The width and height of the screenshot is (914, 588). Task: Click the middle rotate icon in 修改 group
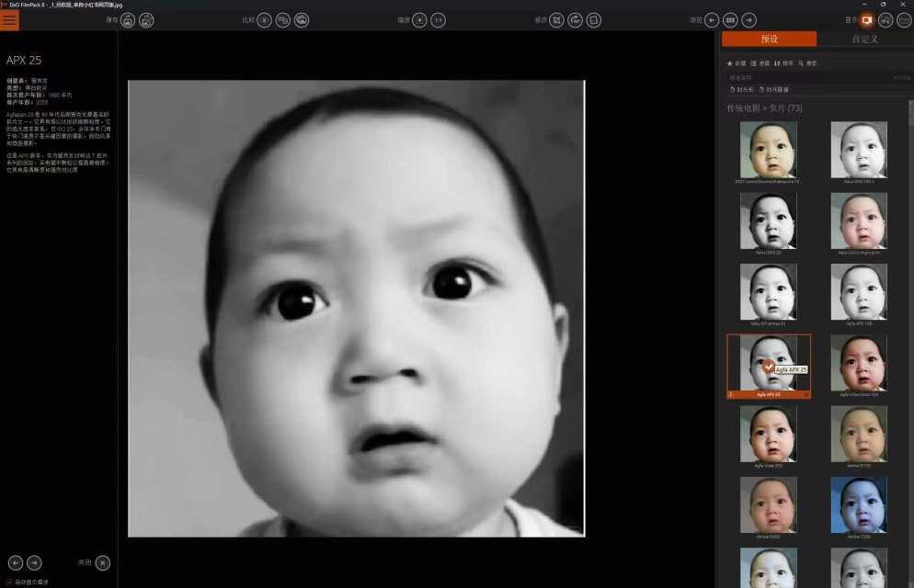pyautogui.click(x=576, y=20)
